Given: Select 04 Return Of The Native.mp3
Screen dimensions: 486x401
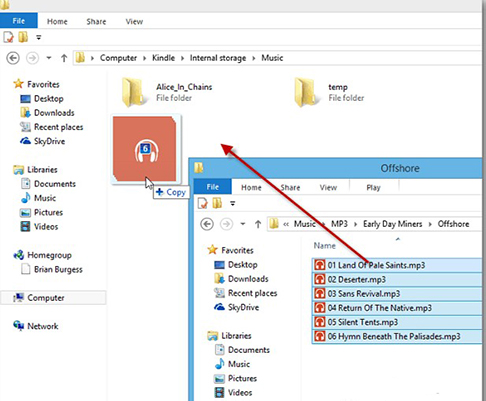Looking at the screenshot, I should click(x=397, y=308).
